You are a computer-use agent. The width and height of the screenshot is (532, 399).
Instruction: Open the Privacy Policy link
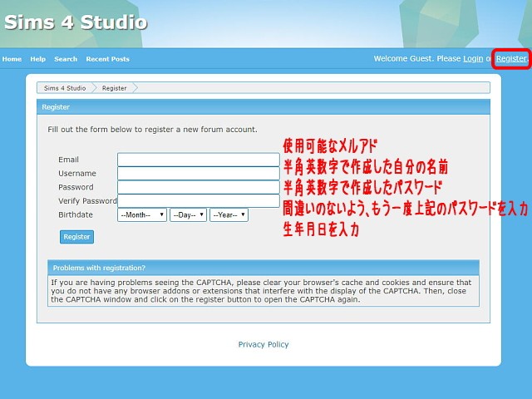tap(264, 344)
